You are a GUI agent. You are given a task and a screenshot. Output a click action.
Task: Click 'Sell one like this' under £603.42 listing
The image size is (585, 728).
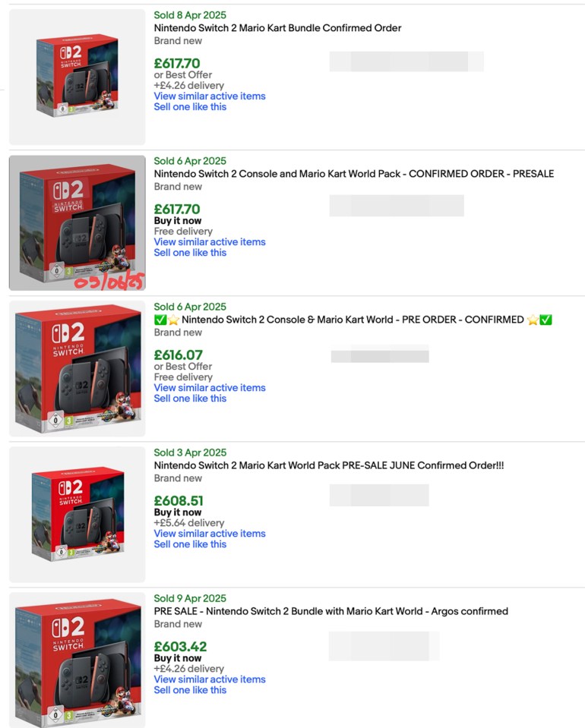(x=190, y=690)
